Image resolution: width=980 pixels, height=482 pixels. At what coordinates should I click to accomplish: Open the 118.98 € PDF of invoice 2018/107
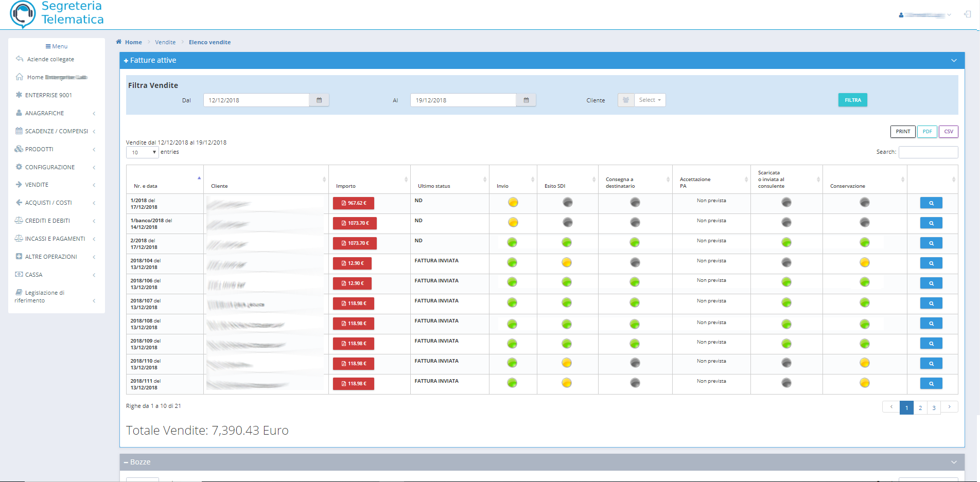354,304
